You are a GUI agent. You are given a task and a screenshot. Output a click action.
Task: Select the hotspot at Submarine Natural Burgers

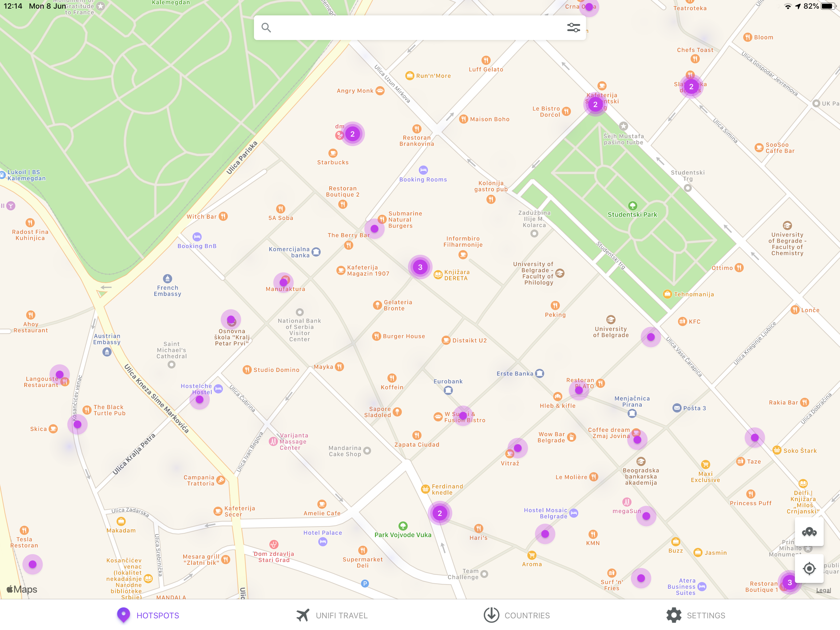(x=374, y=229)
